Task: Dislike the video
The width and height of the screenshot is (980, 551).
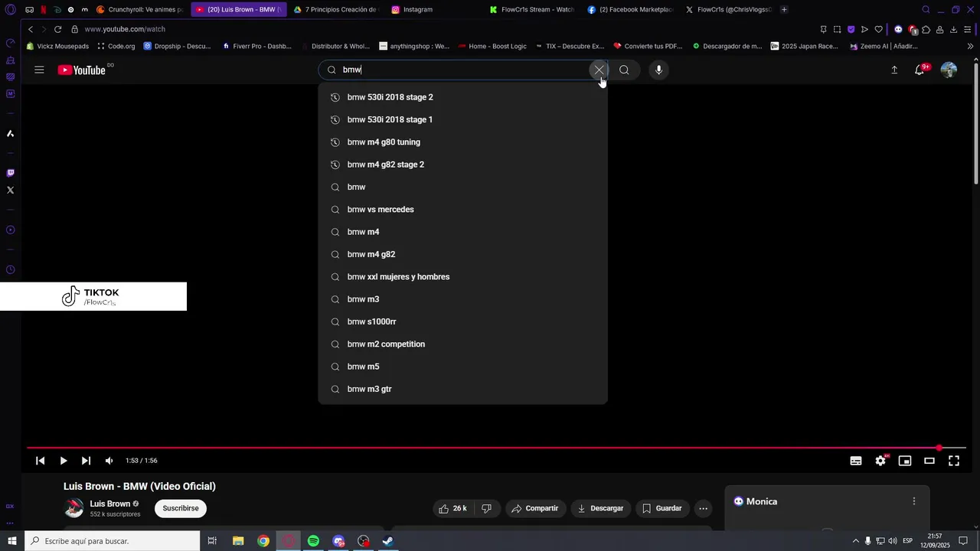Action: 487,508
